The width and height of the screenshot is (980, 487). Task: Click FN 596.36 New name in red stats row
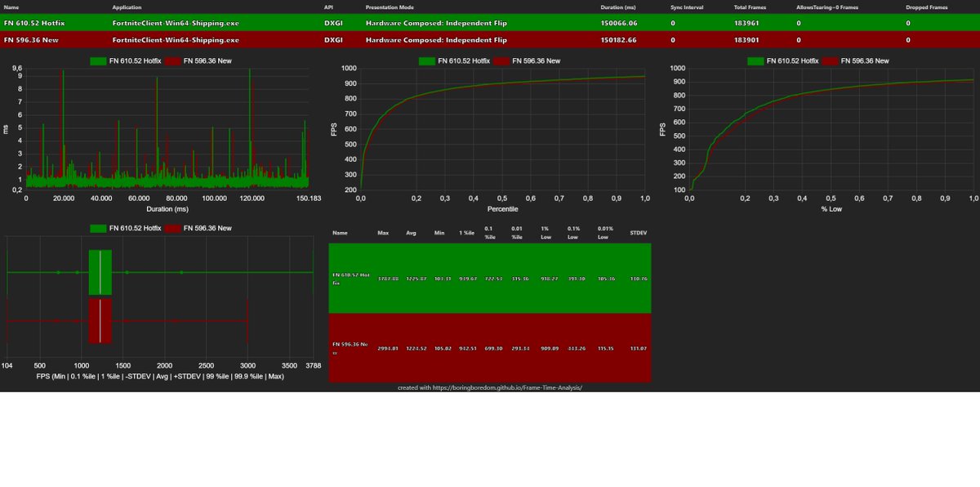coord(351,350)
